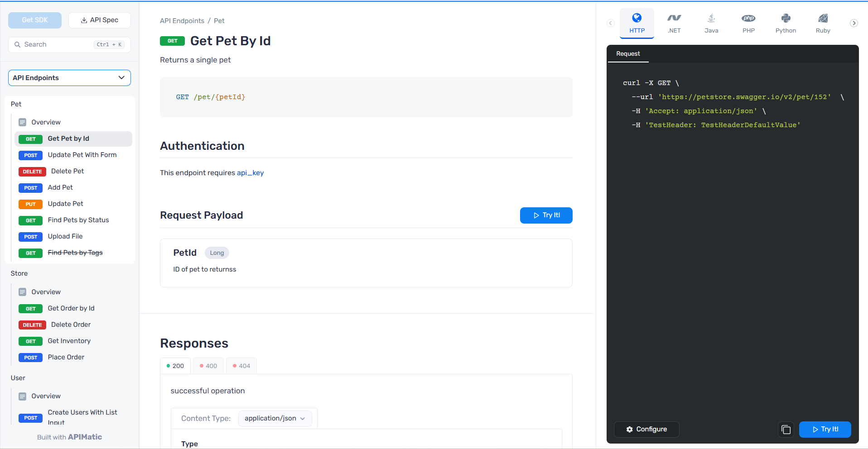Open the API Endpoints section dropdown
Image resolution: width=868 pixels, height=449 pixels.
click(69, 77)
